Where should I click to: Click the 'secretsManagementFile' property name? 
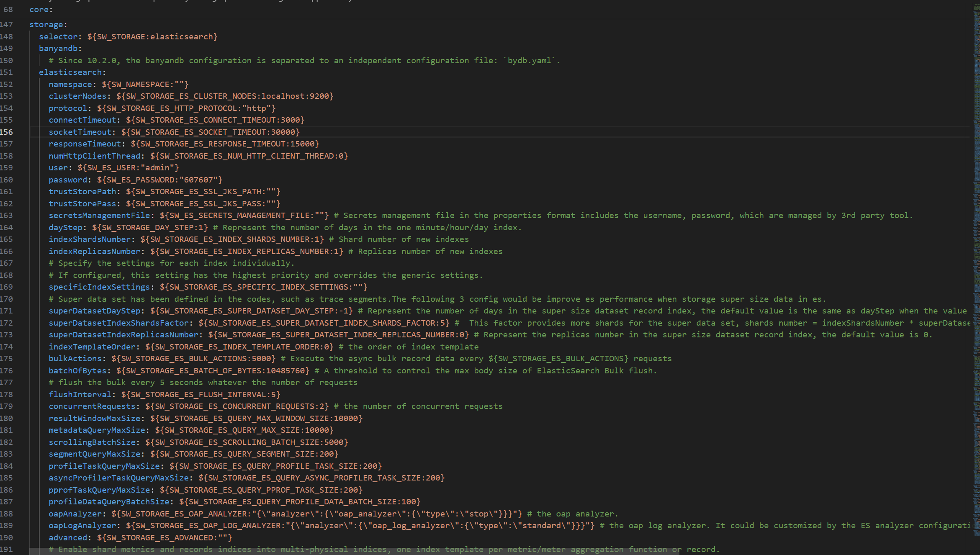[x=99, y=216]
